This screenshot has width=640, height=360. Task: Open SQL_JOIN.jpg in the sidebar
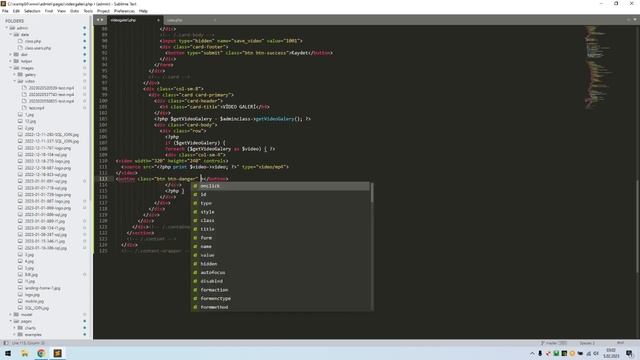pyautogui.click(x=37, y=308)
